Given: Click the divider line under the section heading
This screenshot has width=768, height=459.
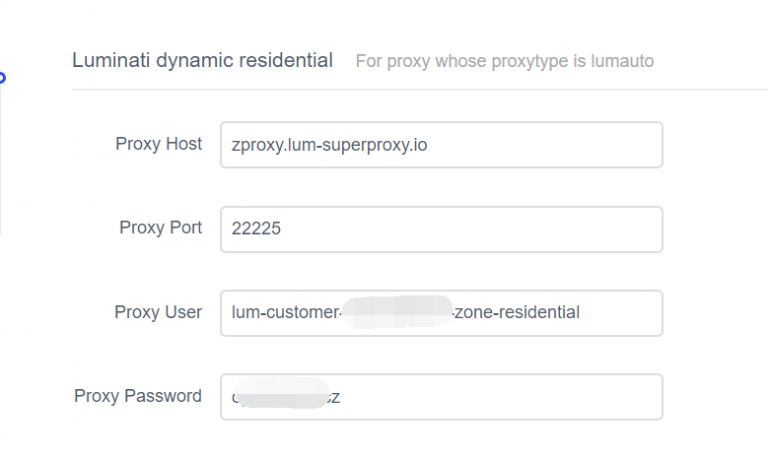Looking at the screenshot, I should [x=420, y=89].
